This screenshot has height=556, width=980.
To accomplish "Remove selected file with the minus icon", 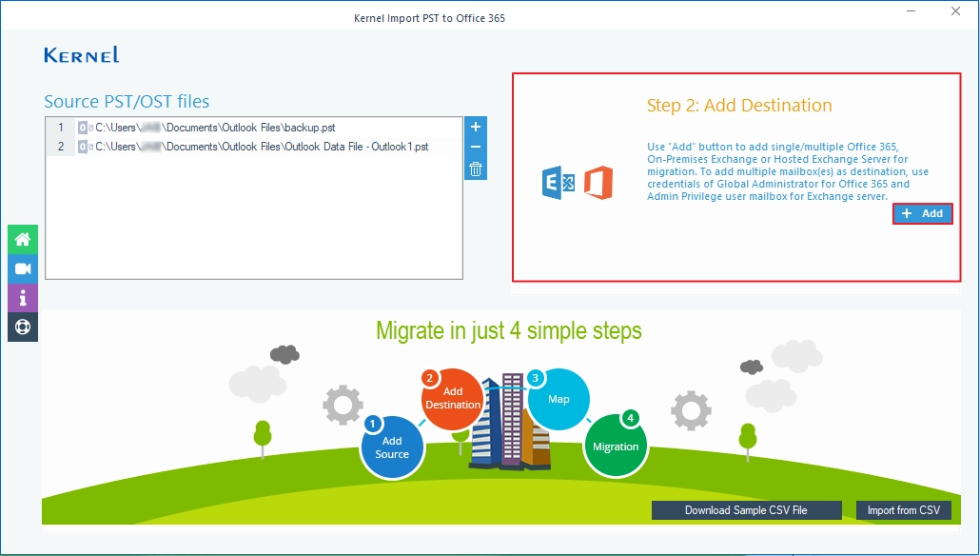I will coord(476,148).
